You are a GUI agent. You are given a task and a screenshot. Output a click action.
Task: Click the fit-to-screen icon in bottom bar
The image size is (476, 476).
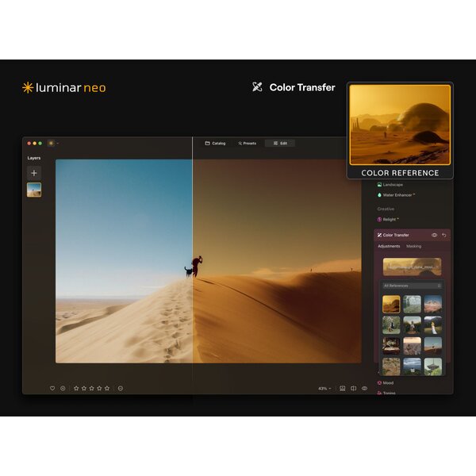coord(343,388)
